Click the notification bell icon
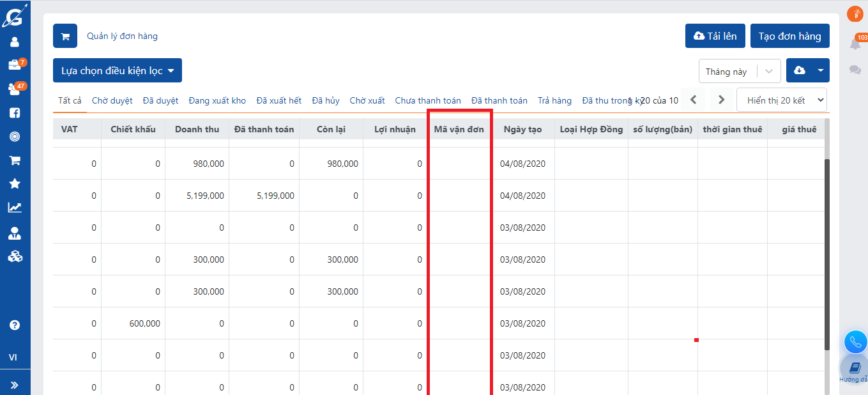The width and height of the screenshot is (868, 395). click(855, 44)
